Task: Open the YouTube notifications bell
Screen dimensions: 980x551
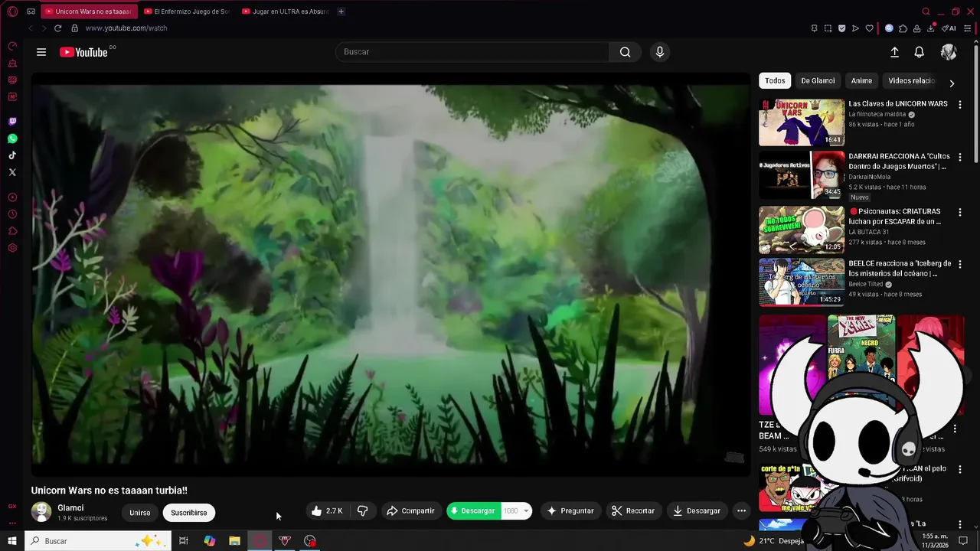Action: (919, 52)
